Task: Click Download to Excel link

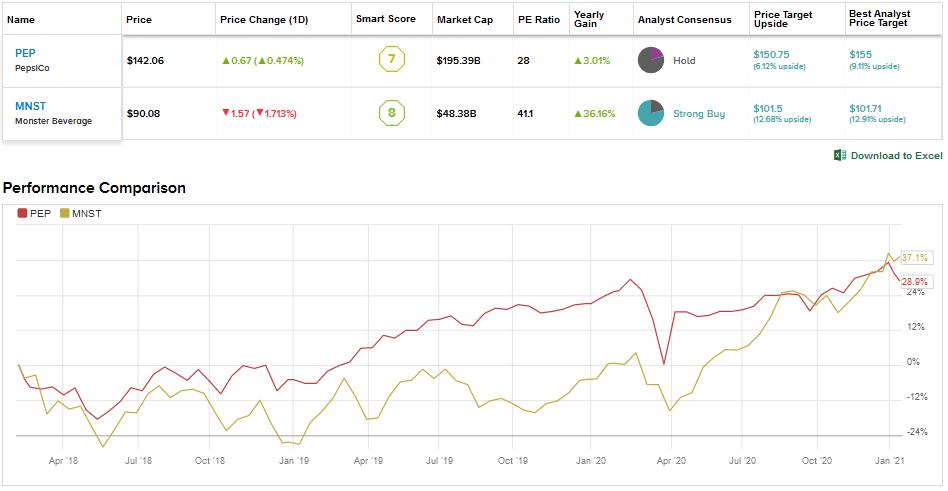Action: (897, 155)
